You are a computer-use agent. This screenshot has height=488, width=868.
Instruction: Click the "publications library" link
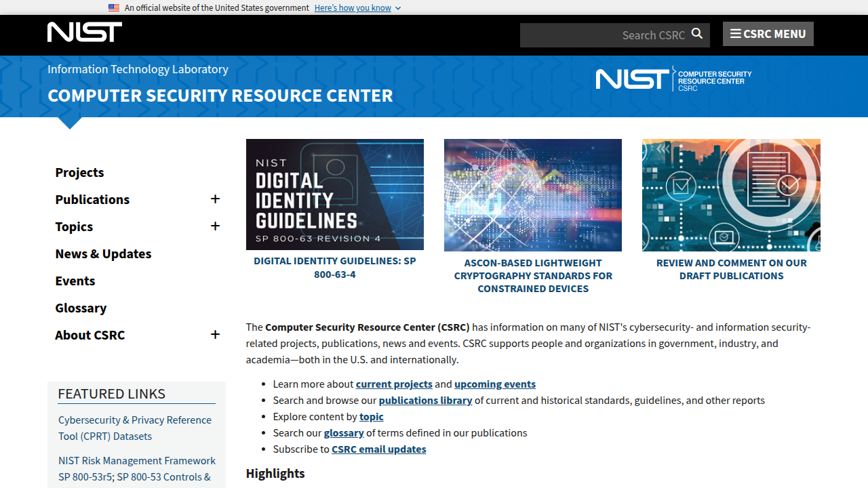425,400
